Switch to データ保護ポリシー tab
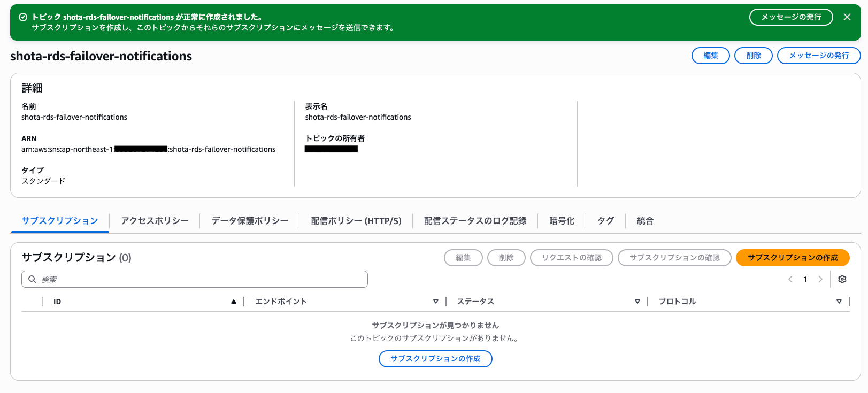This screenshot has width=868, height=393. 250,221
